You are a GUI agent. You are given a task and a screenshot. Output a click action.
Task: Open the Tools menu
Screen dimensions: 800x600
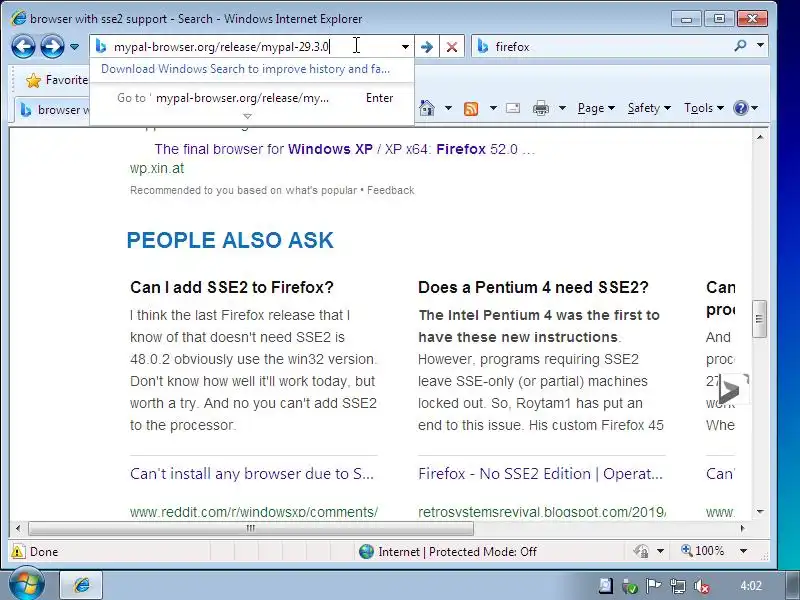(x=704, y=108)
